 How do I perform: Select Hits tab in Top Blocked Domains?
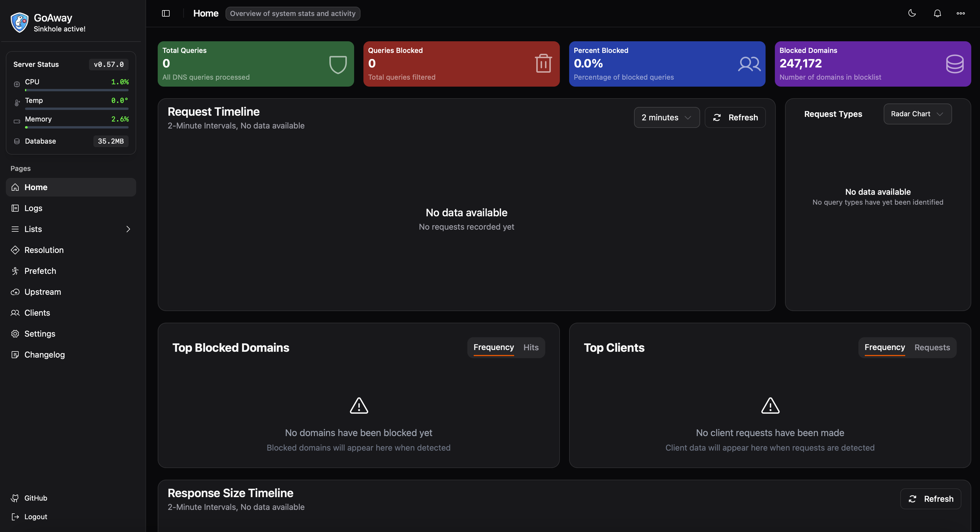[x=531, y=347]
